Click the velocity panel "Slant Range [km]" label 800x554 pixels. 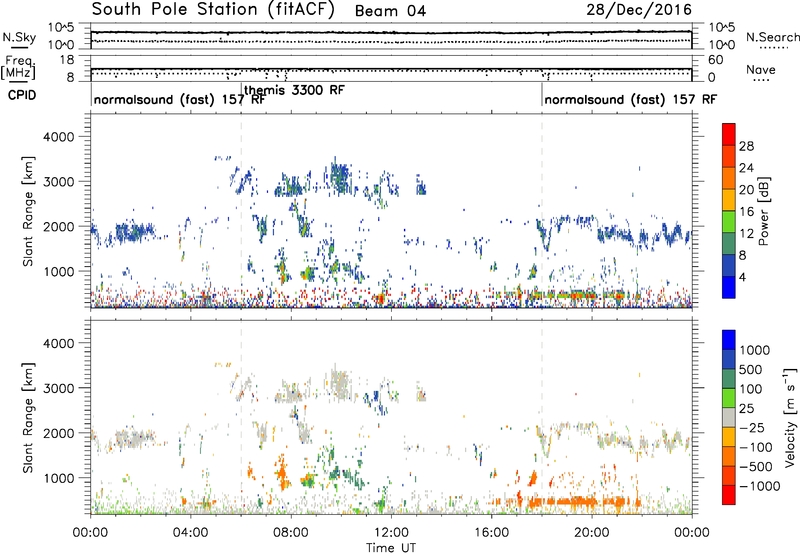point(28,418)
